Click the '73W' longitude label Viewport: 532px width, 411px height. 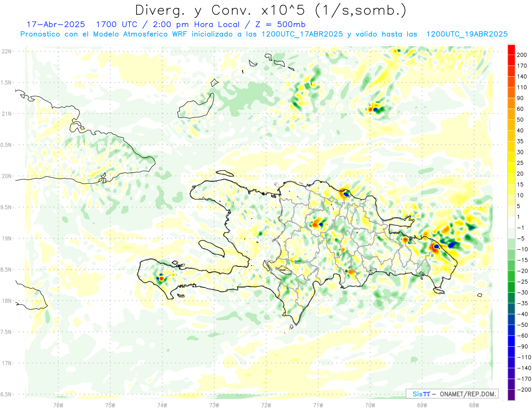pyautogui.click(x=214, y=405)
